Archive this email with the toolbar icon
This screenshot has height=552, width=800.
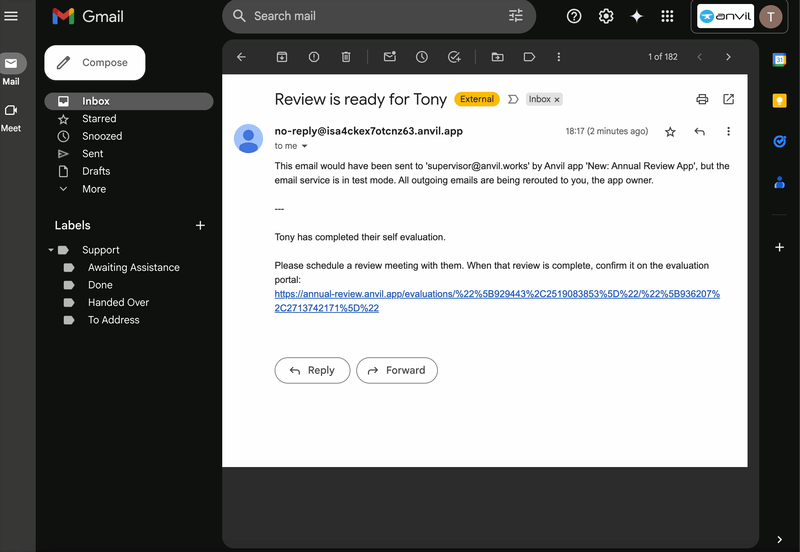(x=282, y=57)
